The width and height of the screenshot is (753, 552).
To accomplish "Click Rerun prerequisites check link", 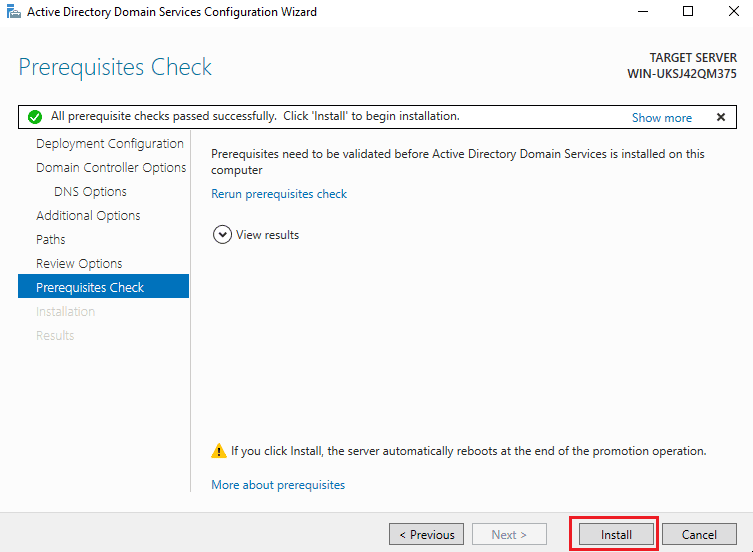I will pyautogui.click(x=279, y=194).
